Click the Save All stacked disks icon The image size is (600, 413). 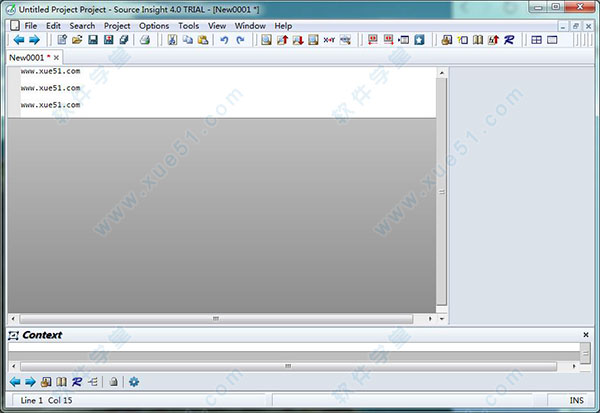pyautogui.click(x=124, y=40)
